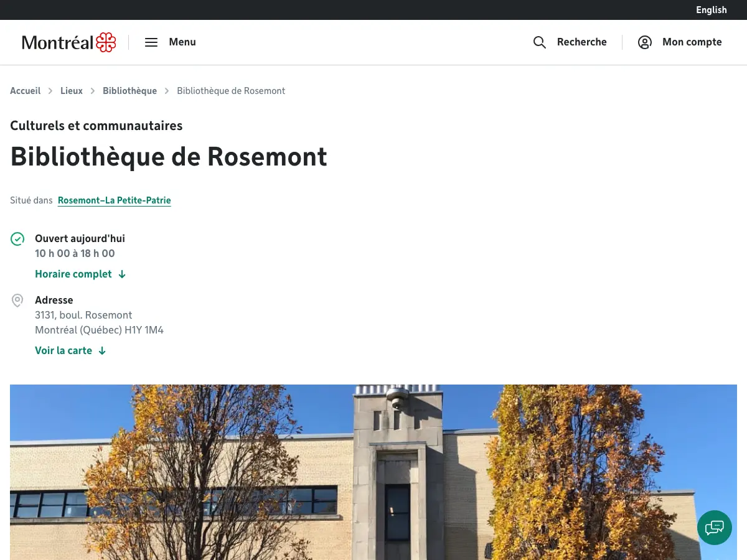Go to Accueil breadcrumb
747x560 pixels.
pos(26,91)
